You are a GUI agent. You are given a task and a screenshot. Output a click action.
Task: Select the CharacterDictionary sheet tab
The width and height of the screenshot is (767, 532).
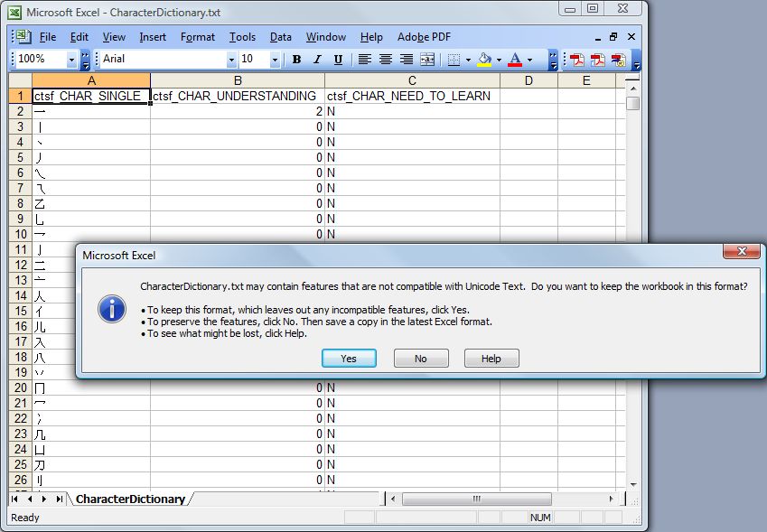click(130, 499)
